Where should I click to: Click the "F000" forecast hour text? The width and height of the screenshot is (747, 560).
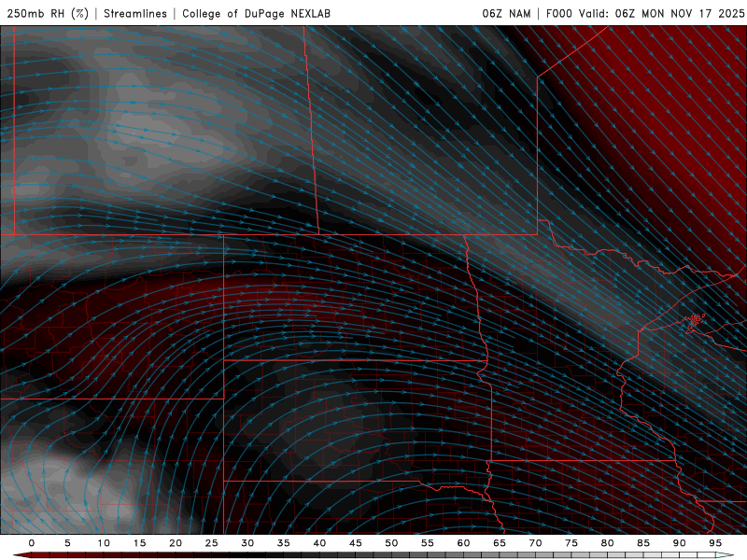[558, 13]
